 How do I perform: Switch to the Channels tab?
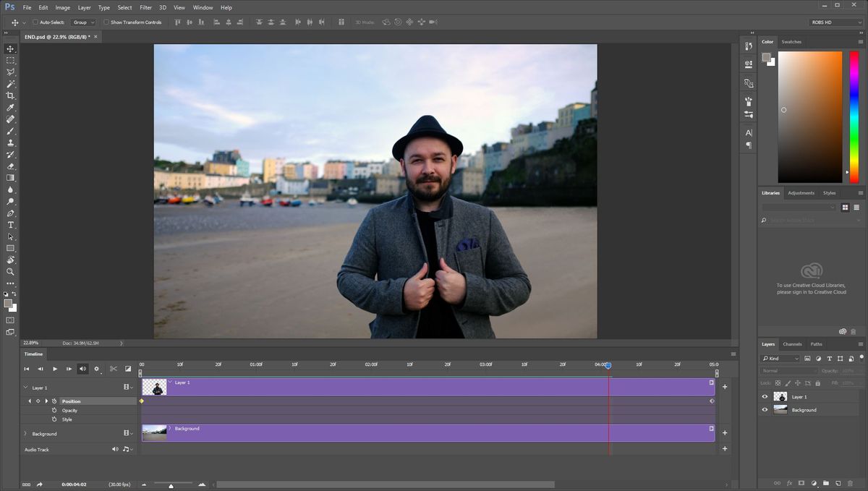pos(792,344)
